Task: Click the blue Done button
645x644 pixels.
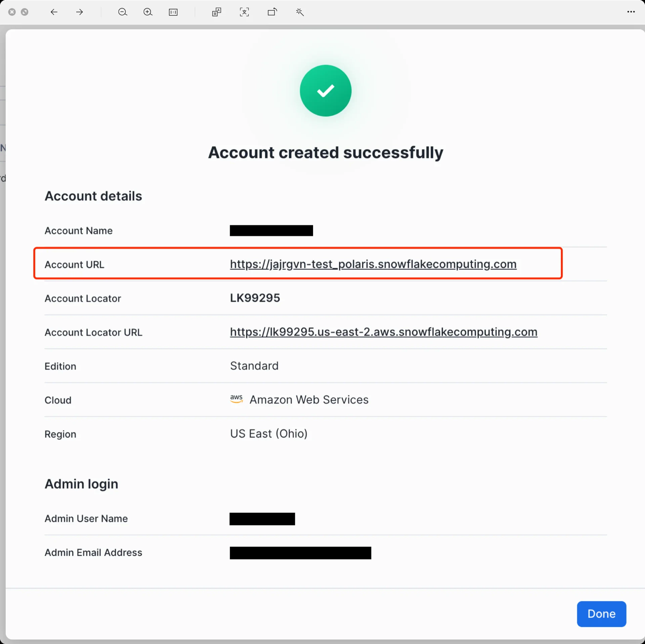Action: [601, 614]
